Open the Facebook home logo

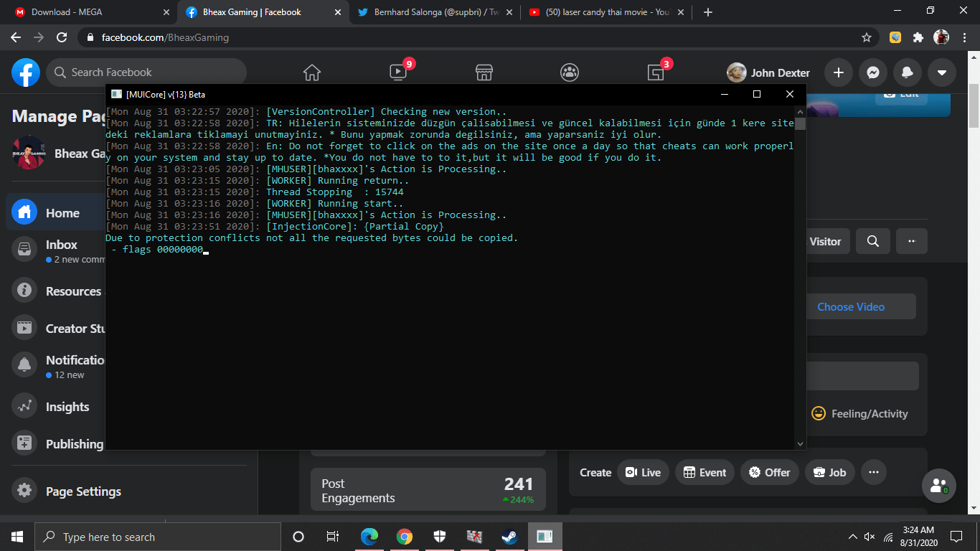point(26,72)
